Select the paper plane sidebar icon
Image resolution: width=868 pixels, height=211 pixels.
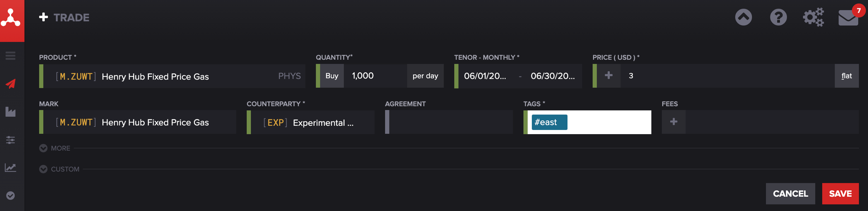pos(11,84)
